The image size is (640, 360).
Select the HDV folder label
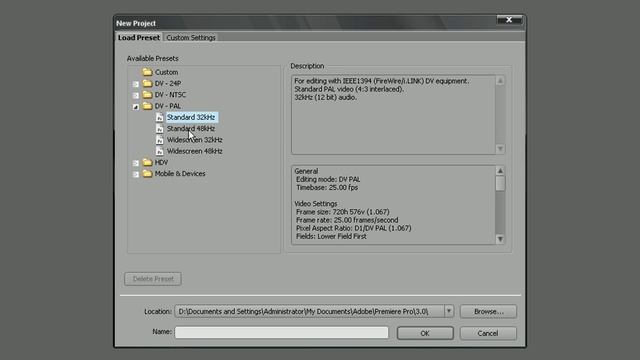point(161,162)
